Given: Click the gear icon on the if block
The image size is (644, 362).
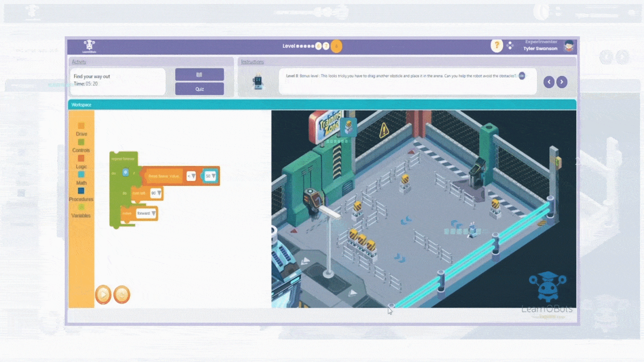Looking at the screenshot, I should coord(125,172).
